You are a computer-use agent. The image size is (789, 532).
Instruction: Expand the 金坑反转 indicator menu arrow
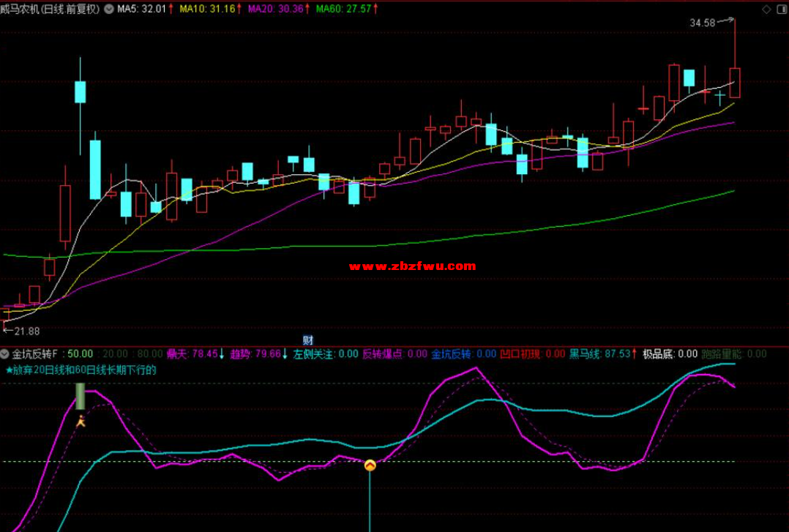point(6,354)
